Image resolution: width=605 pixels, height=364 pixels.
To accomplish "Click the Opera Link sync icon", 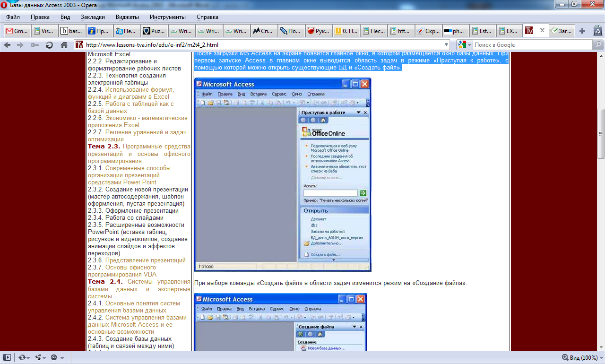I will click(x=22, y=357).
